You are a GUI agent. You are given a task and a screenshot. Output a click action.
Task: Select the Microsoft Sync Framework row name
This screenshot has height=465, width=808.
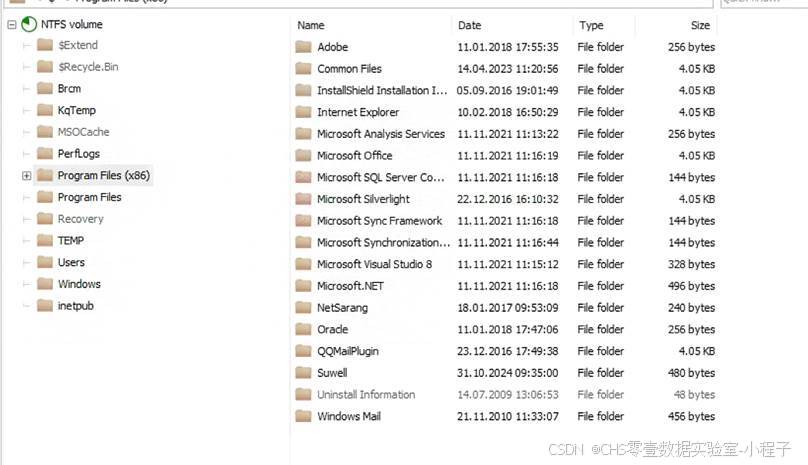tap(379, 221)
